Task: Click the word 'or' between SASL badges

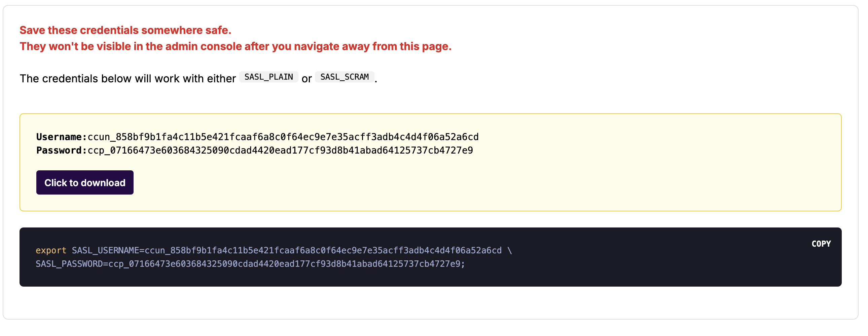Action: [306, 79]
